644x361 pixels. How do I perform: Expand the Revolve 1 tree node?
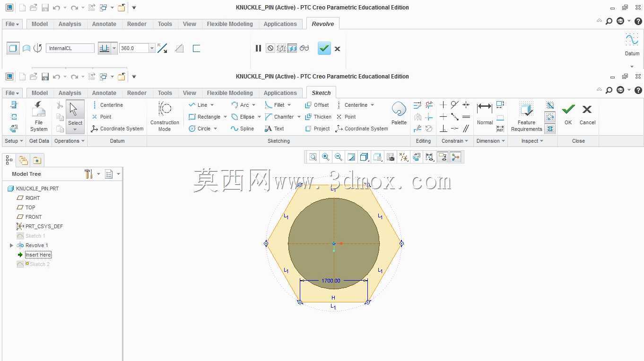pyautogui.click(x=12, y=245)
